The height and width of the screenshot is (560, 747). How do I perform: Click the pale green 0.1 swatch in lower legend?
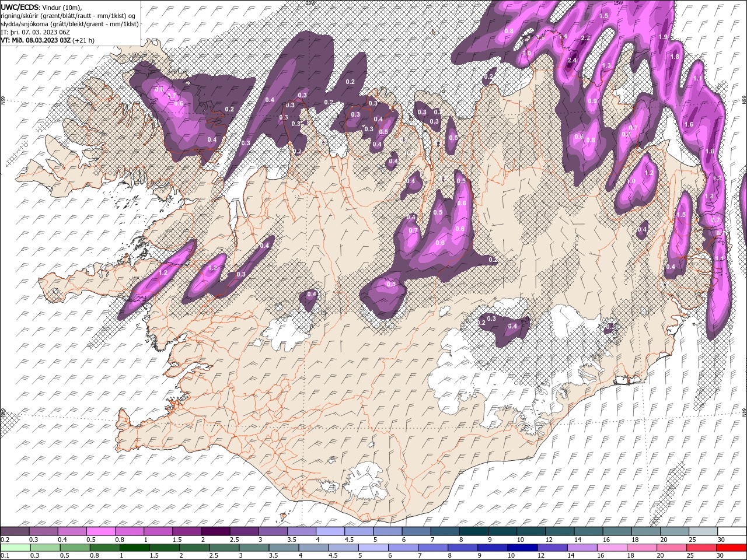coord(15,548)
